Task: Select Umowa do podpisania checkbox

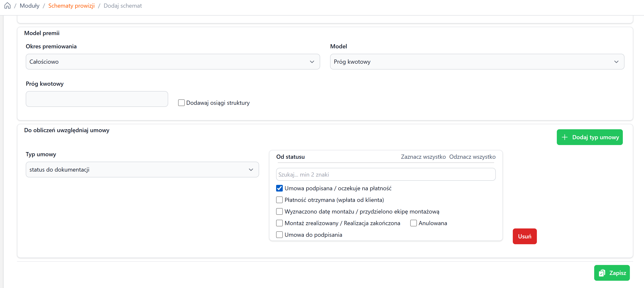Action: point(279,234)
